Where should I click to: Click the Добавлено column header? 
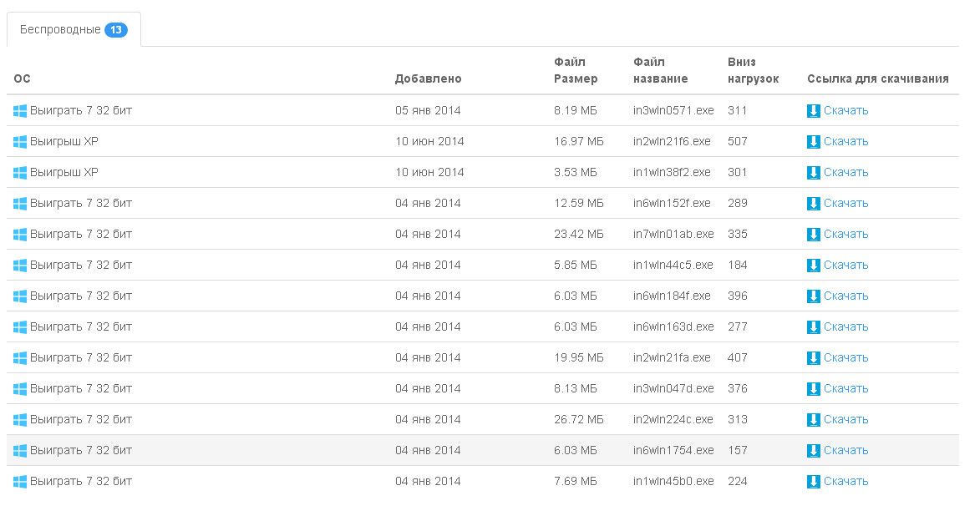(428, 78)
